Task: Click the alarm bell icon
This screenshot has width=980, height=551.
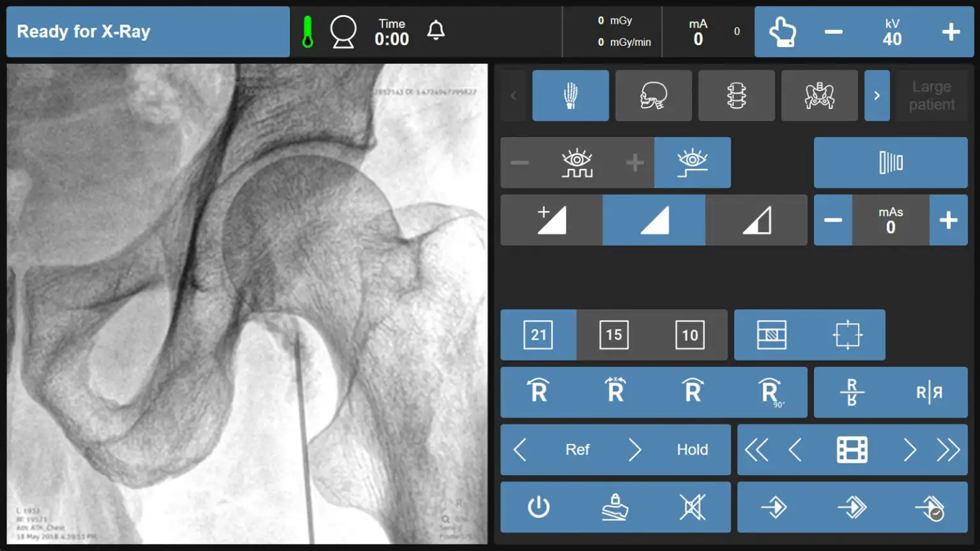Action: (x=436, y=30)
